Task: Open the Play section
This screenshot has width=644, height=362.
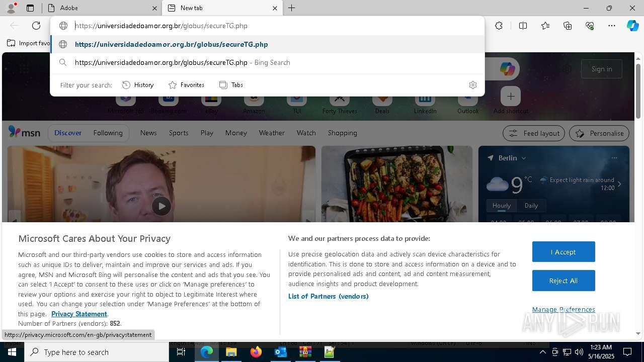Action: [x=207, y=133]
